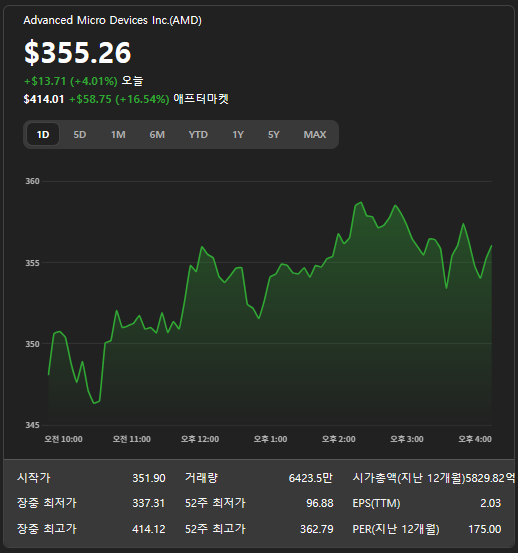Image resolution: width=518 pixels, height=553 pixels.
Task: Click the EPS value 2.03
Action: [490, 503]
